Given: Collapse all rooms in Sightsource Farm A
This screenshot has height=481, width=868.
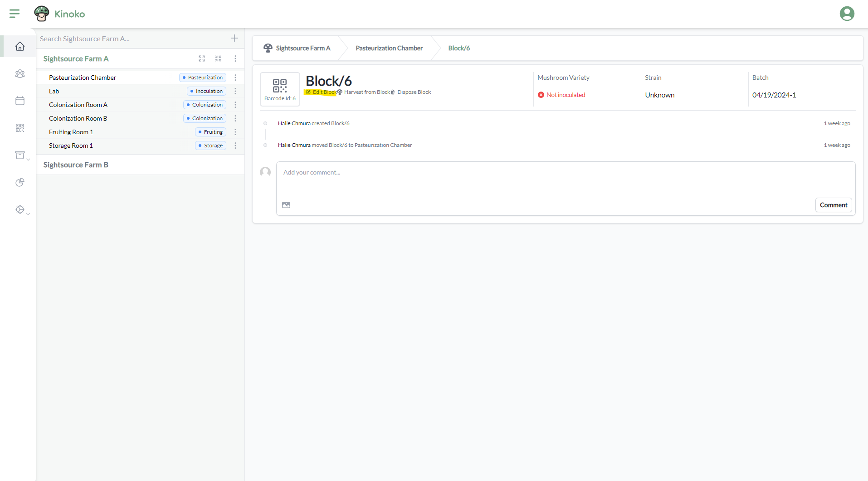Looking at the screenshot, I should [x=218, y=58].
